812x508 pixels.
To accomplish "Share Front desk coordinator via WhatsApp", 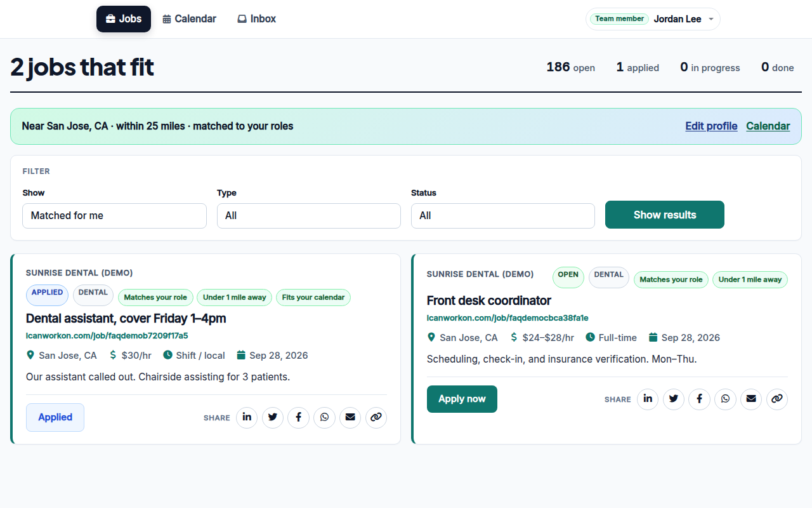I will point(725,399).
